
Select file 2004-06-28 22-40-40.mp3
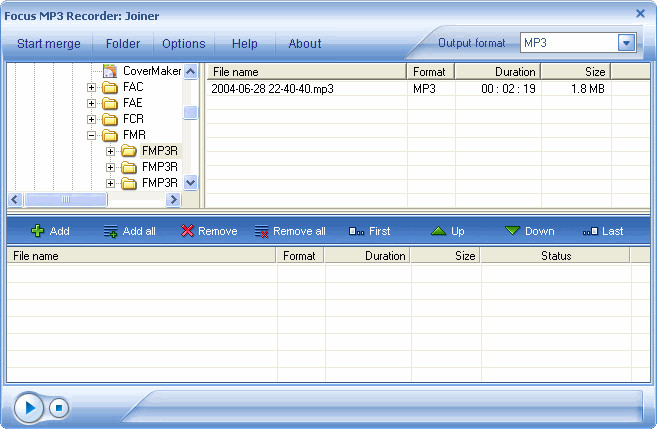coord(272,89)
